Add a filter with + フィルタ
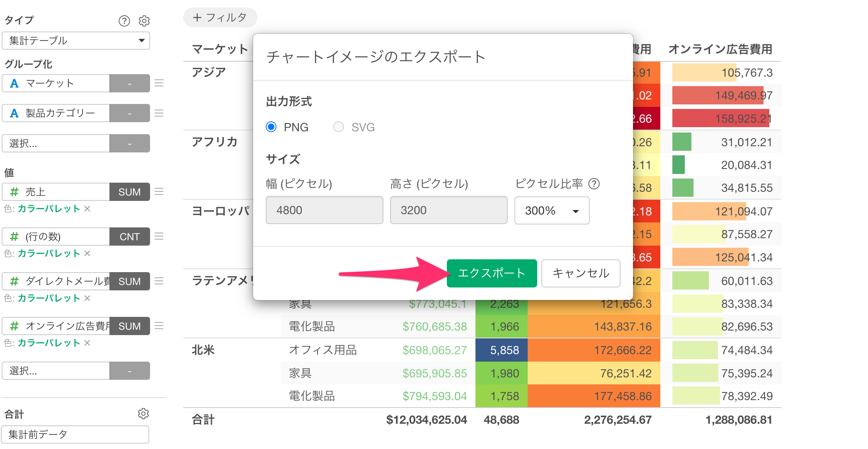This screenshot has height=449, width=868. [x=220, y=17]
